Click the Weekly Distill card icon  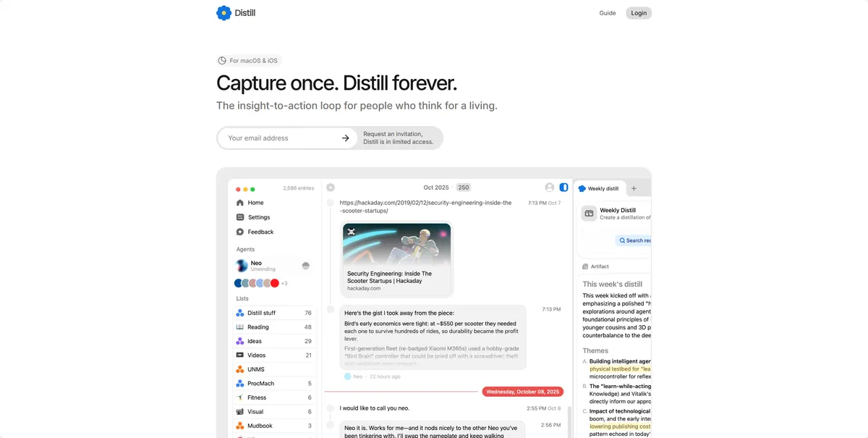pyautogui.click(x=589, y=214)
